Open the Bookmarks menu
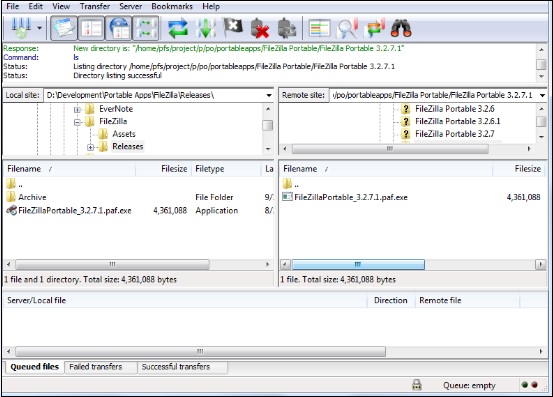The image size is (553, 397). (x=172, y=6)
